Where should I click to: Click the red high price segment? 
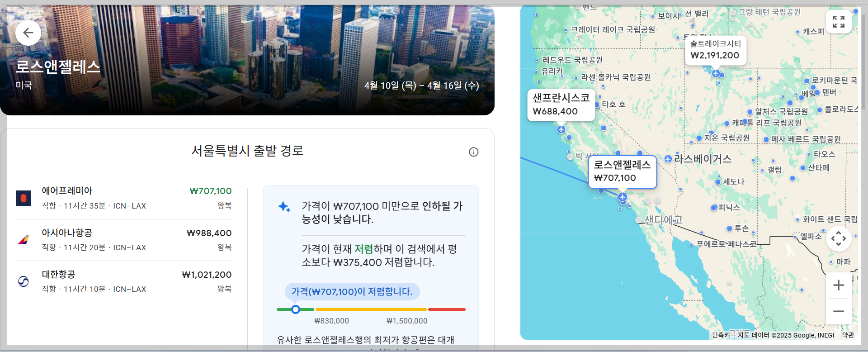coord(447,309)
